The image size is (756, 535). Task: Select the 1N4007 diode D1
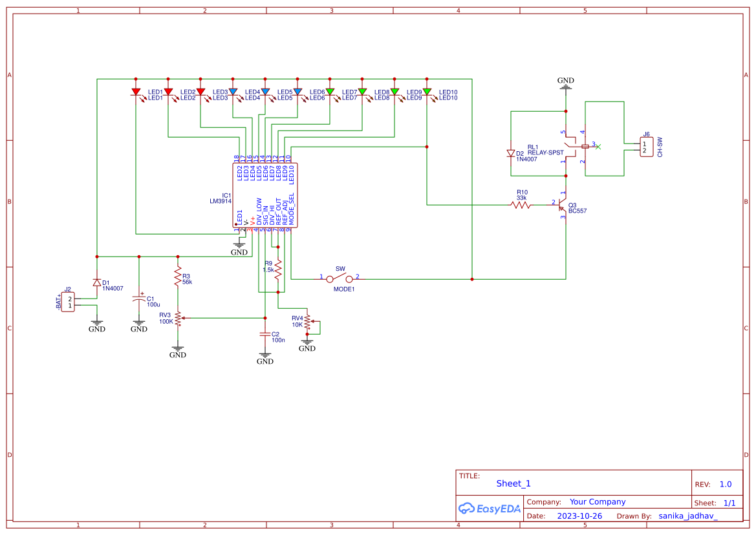click(x=96, y=284)
